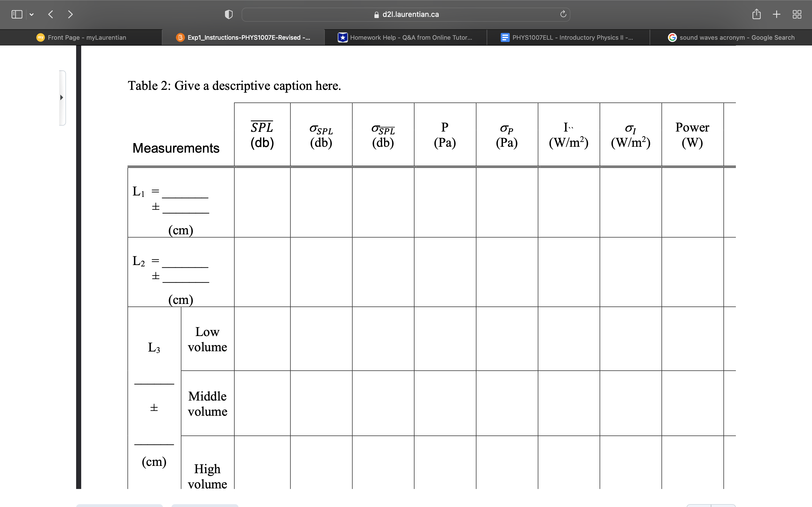Open the Share menu icon

[756, 14]
